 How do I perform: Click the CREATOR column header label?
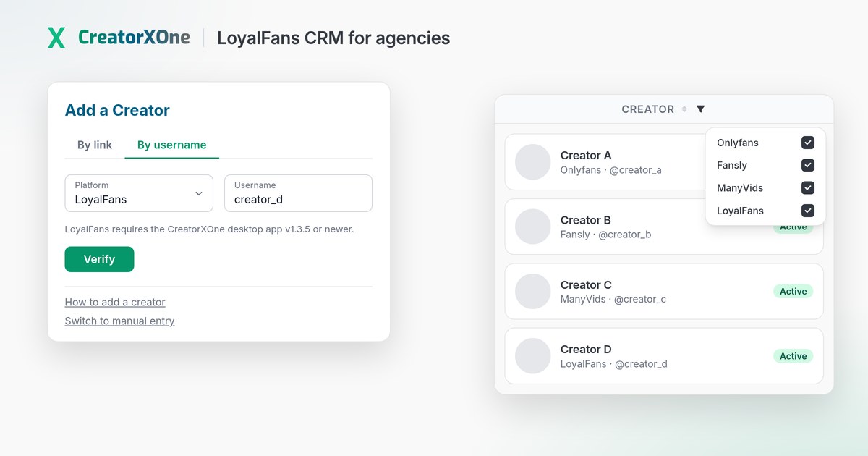click(x=648, y=109)
